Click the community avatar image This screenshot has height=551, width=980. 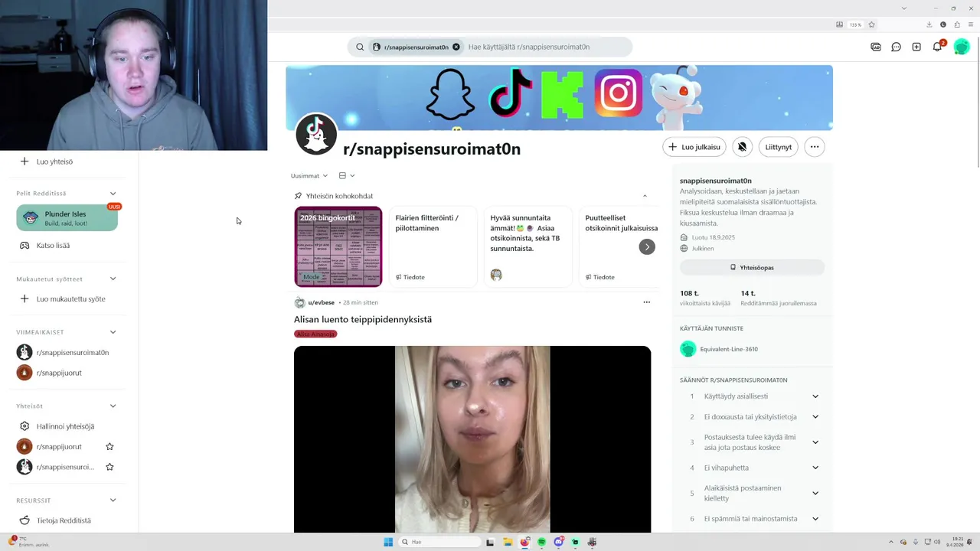[316, 135]
